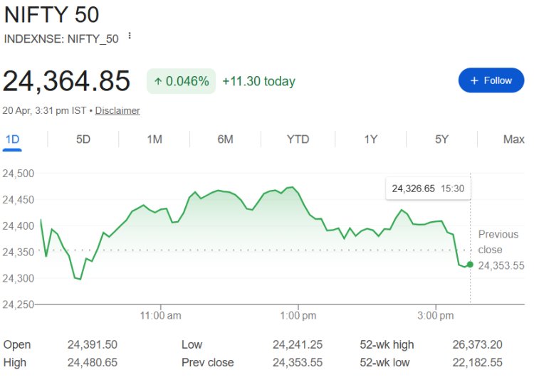The width and height of the screenshot is (534, 392).
Task: Select the 1D time range tab
Action: (x=12, y=139)
